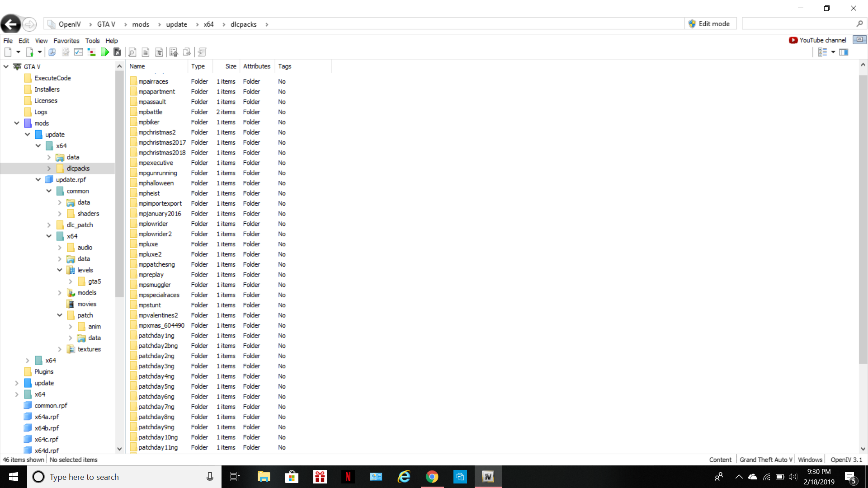The width and height of the screenshot is (868, 488).
Task: Open the mpheist folder
Action: pos(149,193)
